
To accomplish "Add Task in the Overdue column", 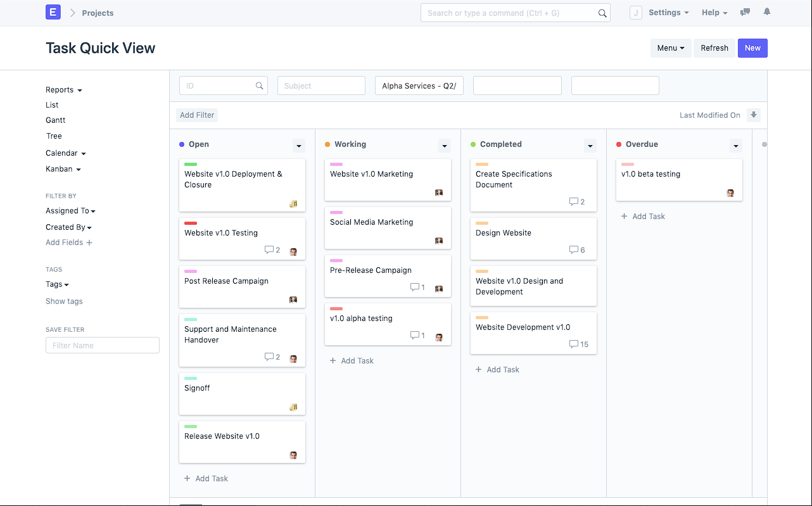I will [643, 217].
